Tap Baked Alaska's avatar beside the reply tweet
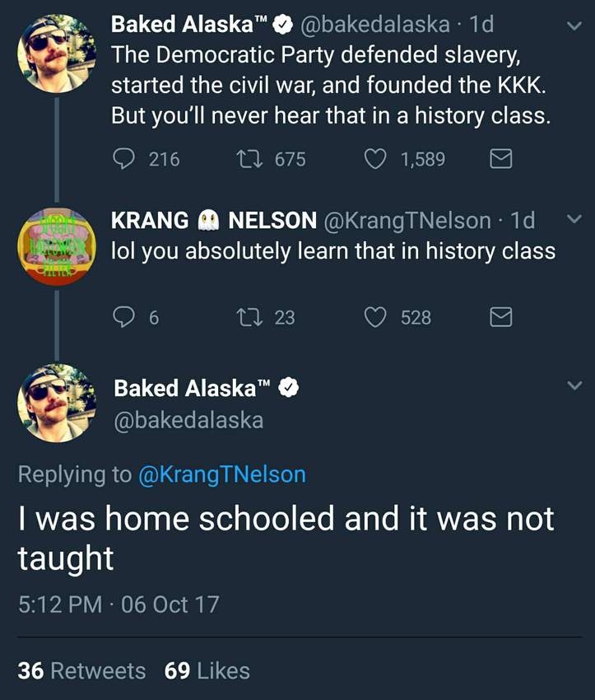 point(57,403)
